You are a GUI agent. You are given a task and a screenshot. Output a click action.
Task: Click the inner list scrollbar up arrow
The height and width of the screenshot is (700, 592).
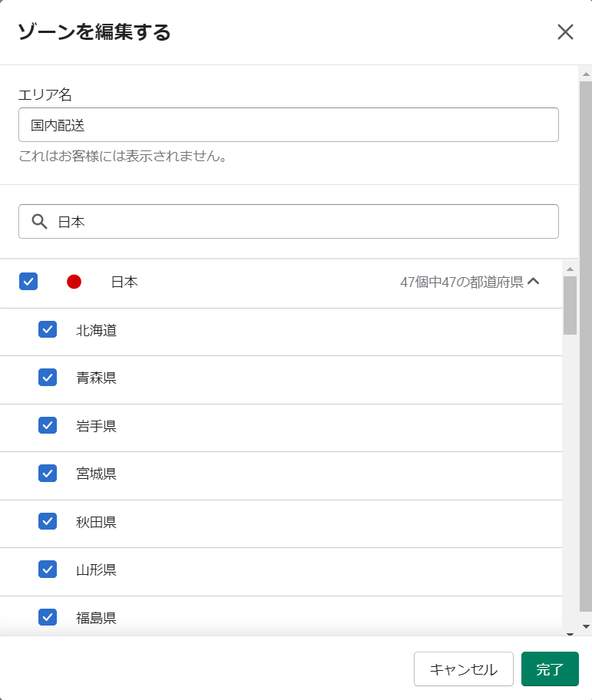571,269
